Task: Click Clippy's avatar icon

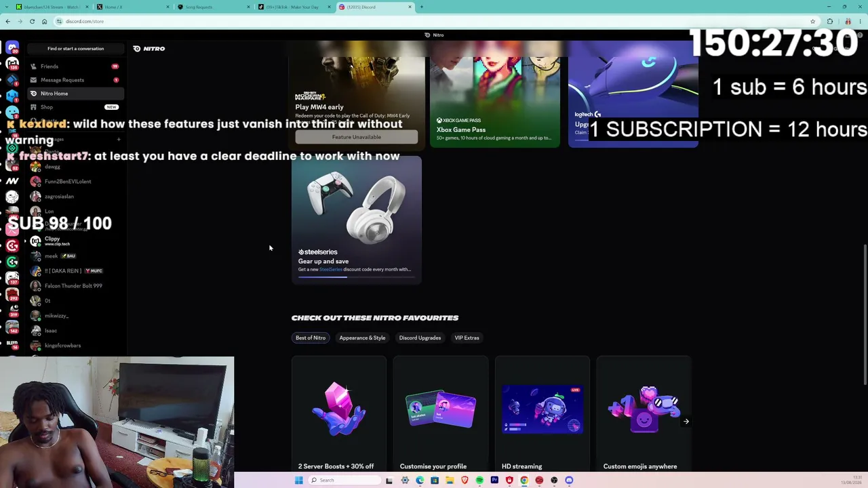Action: point(35,241)
